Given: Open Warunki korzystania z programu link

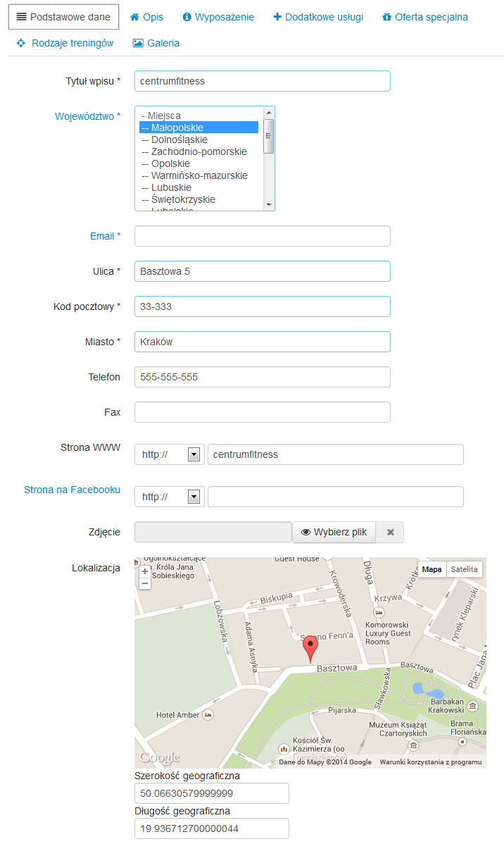Looking at the screenshot, I should 430,762.
